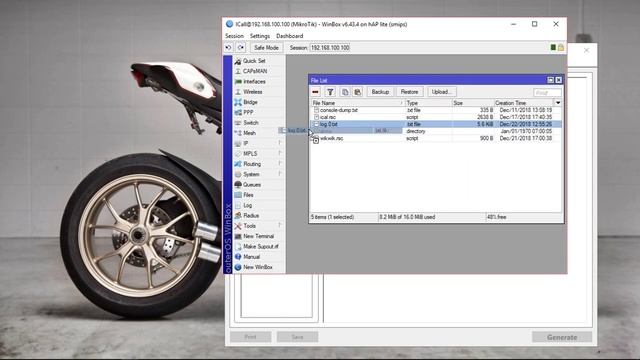Click the Paste icon in File List toolbar
This screenshot has width=640, height=360.
pyautogui.click(x=358, y=92)
